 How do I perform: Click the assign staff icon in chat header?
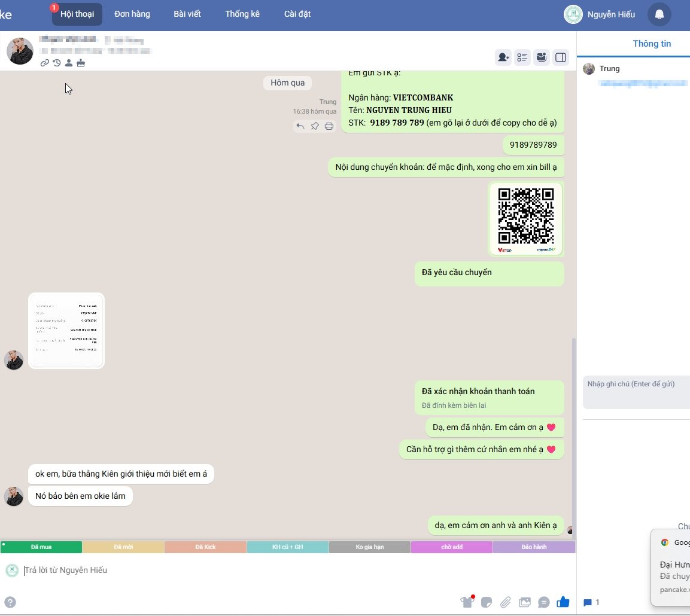coord(504,57)
